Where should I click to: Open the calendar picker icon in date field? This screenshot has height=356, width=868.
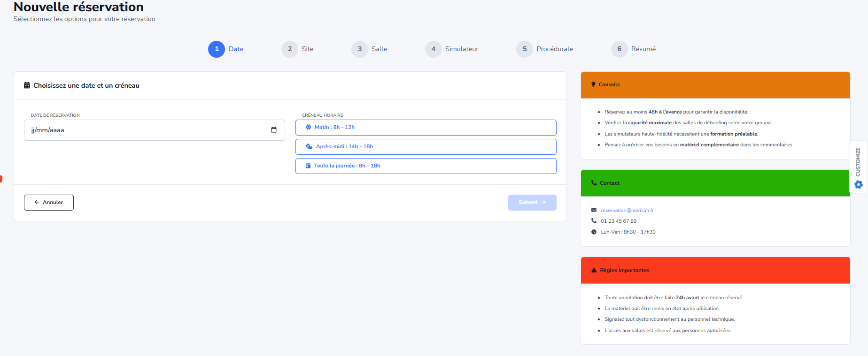point(274,130)
